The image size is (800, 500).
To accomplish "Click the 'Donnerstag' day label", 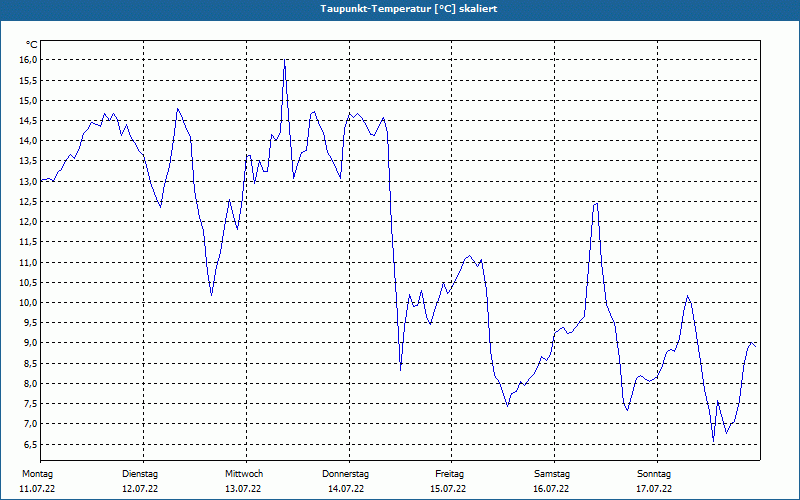I will (345, 474).
